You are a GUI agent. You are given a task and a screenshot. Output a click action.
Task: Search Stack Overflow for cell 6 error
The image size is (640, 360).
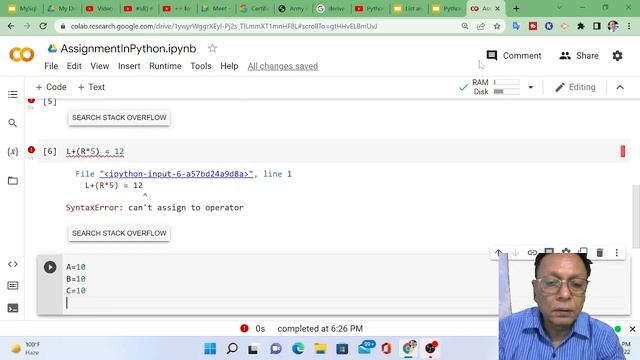[119, 233]
